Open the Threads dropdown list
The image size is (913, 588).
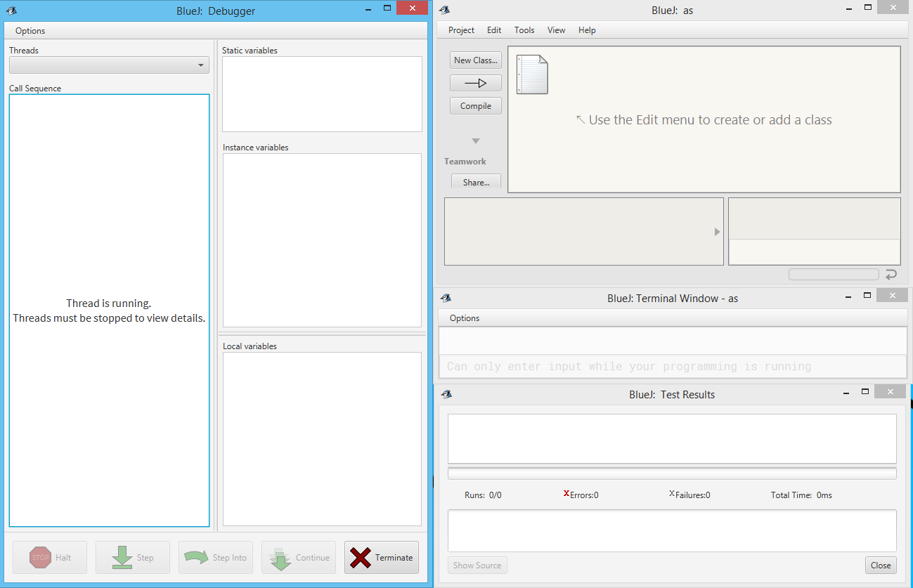click(109, 65)
